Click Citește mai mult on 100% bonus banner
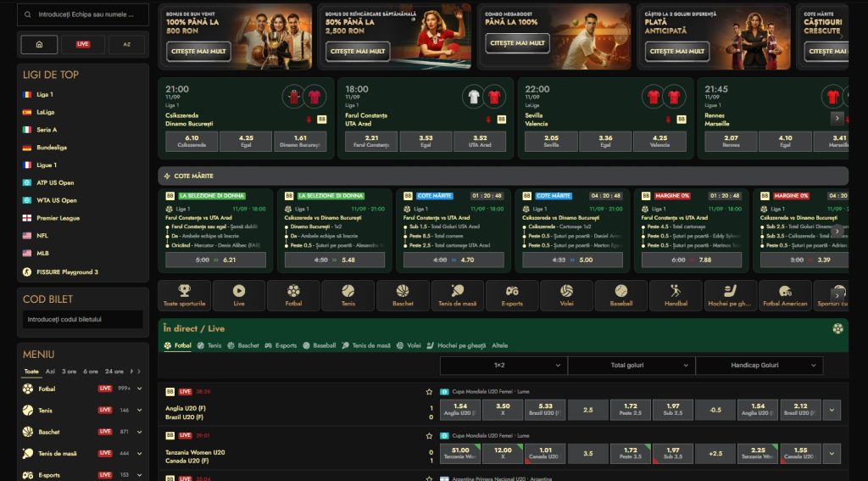Image resolution: width=868 pixels, height=481 pixels. tap(198, 52)
